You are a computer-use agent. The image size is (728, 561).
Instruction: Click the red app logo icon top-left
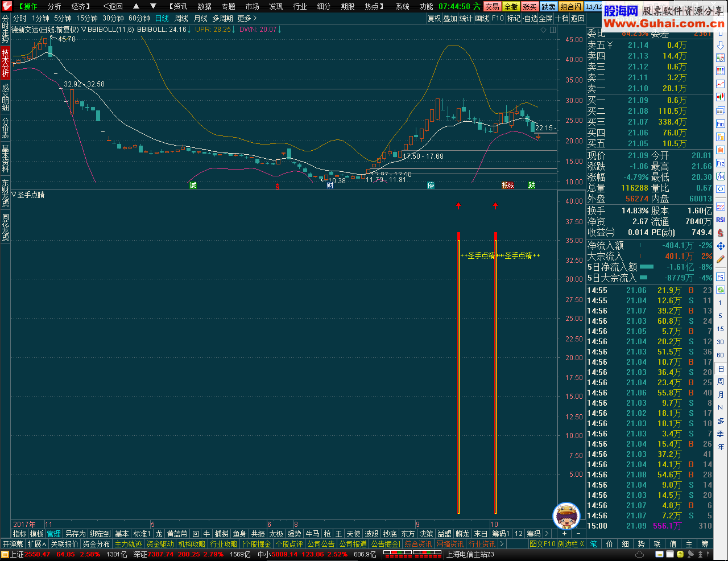[x=6, y=6]
